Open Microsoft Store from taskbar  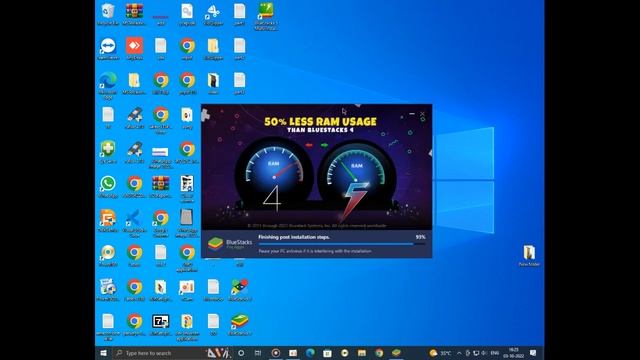(x=327, y=353)
